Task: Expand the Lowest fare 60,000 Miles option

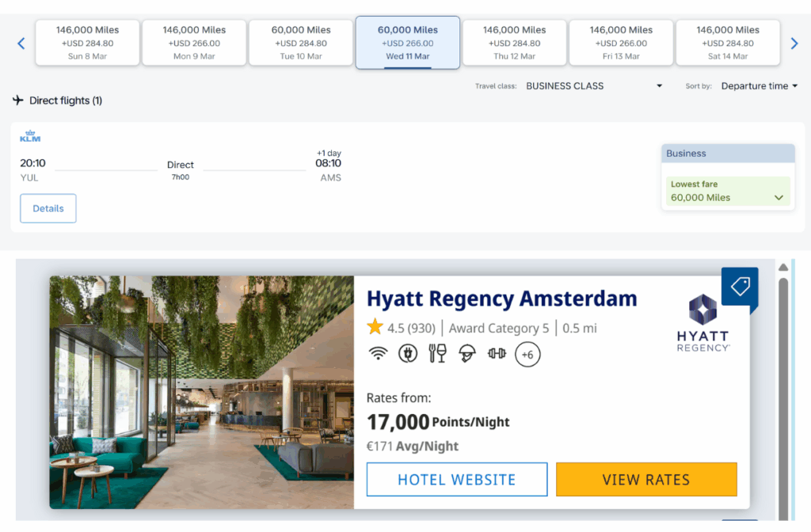Action: click(728, 192)
